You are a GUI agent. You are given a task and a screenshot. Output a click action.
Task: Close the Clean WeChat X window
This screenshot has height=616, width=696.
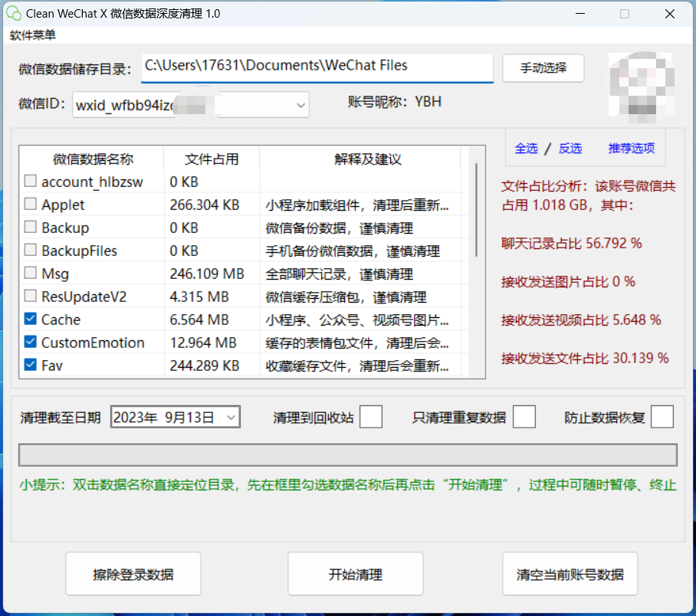[x=669, y=14]
